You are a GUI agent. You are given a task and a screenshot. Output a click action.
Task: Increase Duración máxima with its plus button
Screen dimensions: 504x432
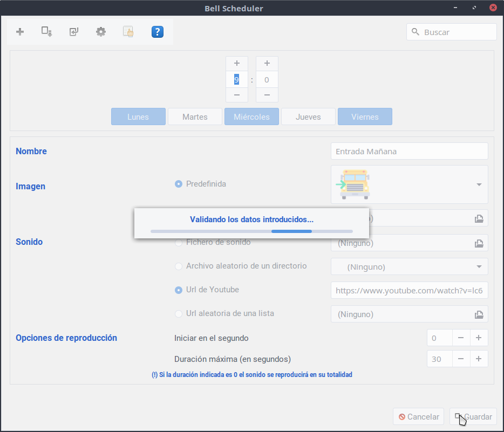click(479, 359)
